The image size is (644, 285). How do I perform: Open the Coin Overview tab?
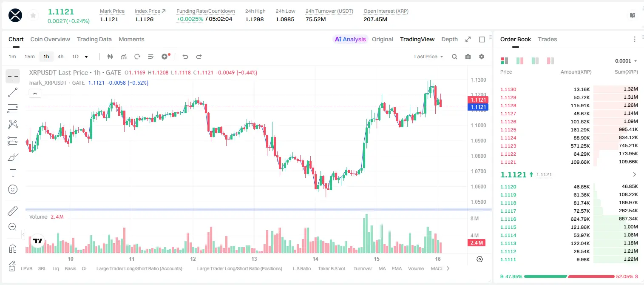[x=50, y=39]
